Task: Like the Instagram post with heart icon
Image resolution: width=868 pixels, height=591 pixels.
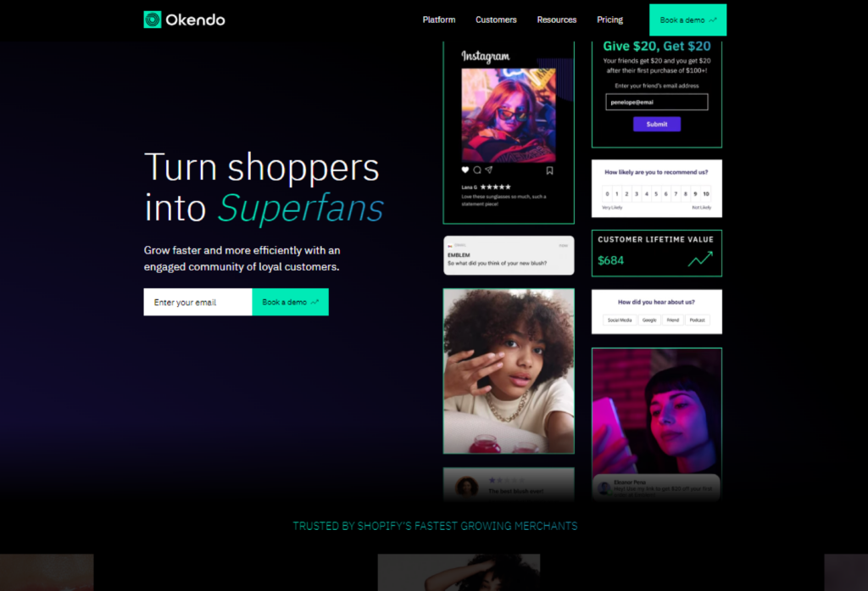Action: [465, 170]
